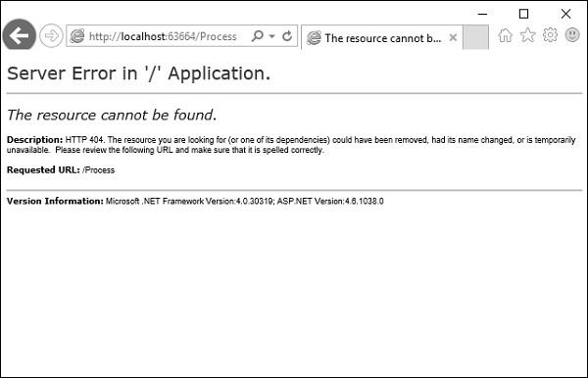The width and height of the screenshot is (588, 378).
Task: Open the address bar dropdown arrow
Action: 271,36
